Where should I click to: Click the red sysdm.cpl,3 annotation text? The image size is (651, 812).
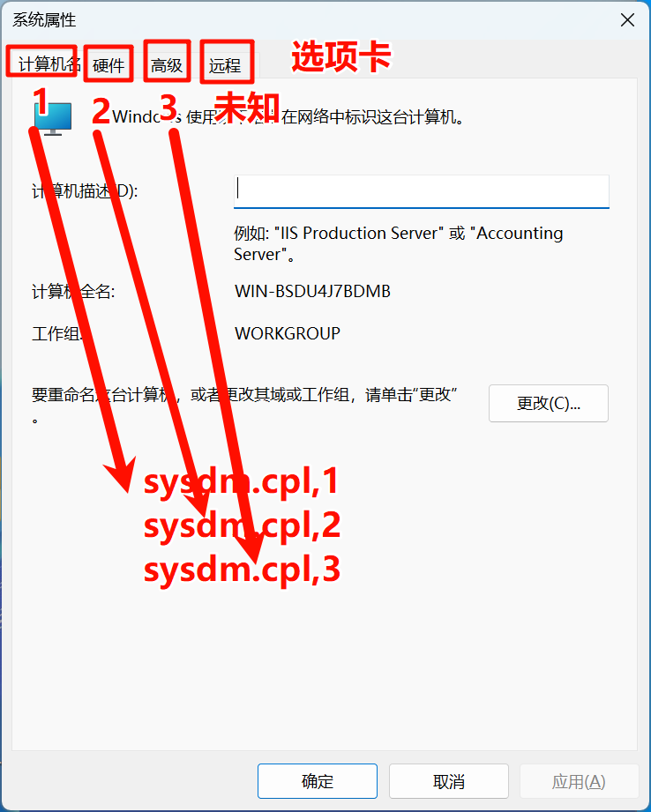242,569
